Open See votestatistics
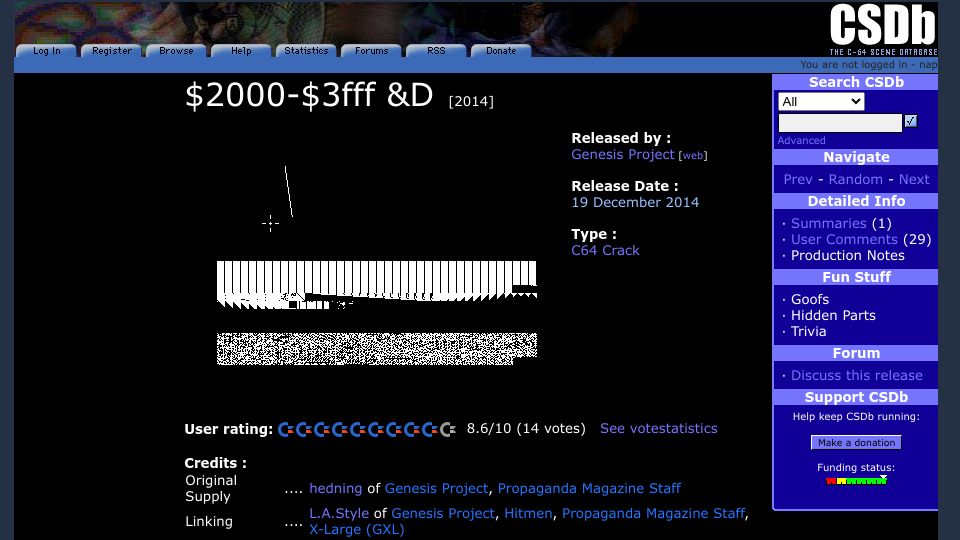The image size is (960, 540). [x=658, y=429]
